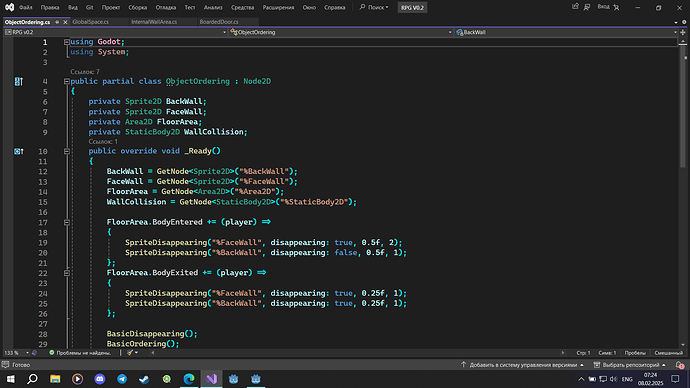The width and height of the screenshot is (690, 388).
Task: Open the Discord taskbar icon
Action: [x=100, y=379]
